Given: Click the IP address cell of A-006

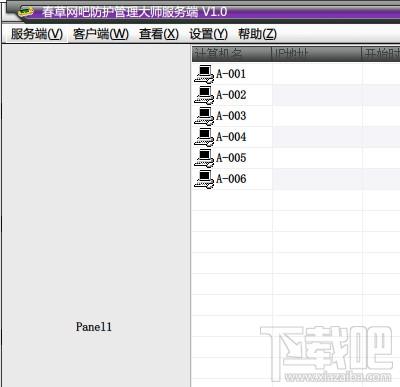Looking at the screenshot, I should pos(317,179).
